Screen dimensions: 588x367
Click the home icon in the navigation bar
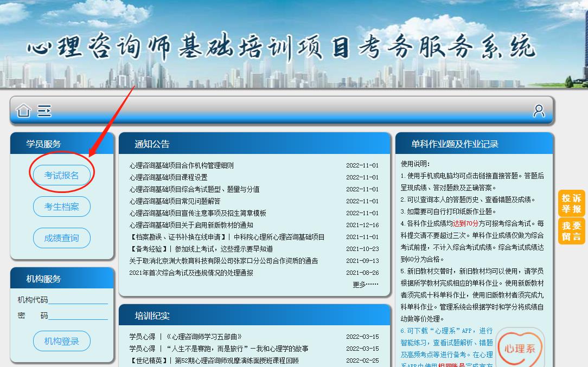(x=23, y=111)
